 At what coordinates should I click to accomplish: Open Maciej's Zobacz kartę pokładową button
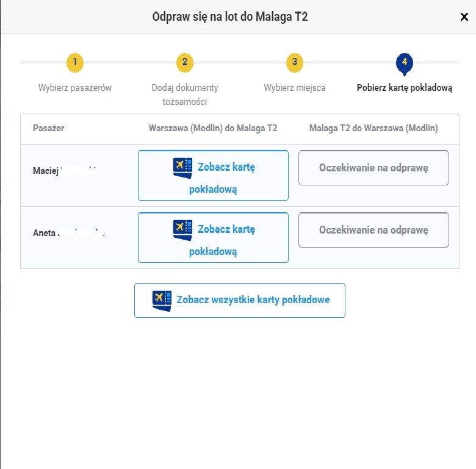click(x=213, y=176)
